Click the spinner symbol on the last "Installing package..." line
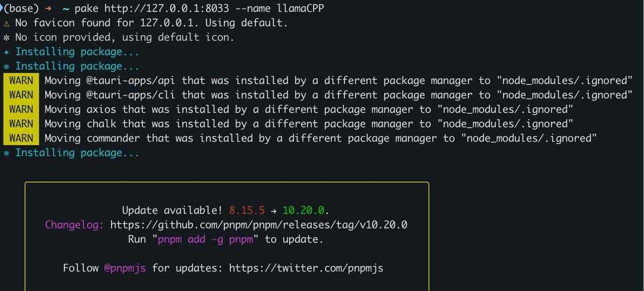The width and height of the screenshot is (644, 291). click(6, 153)
